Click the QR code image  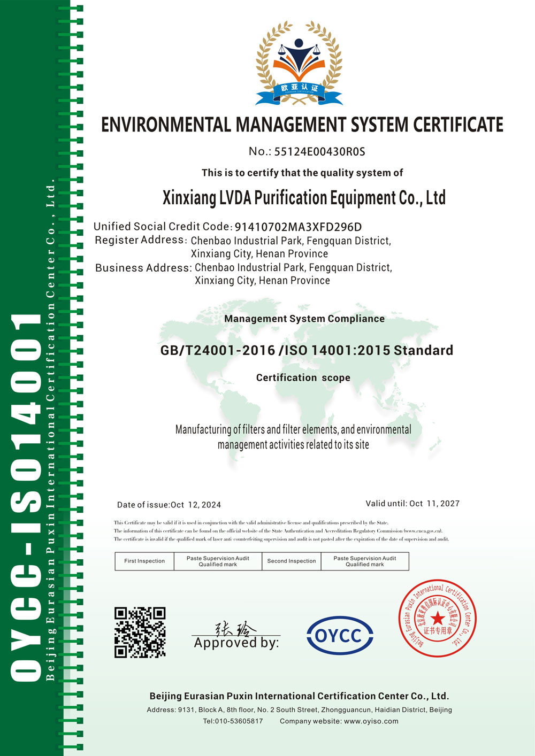(140, 632)
